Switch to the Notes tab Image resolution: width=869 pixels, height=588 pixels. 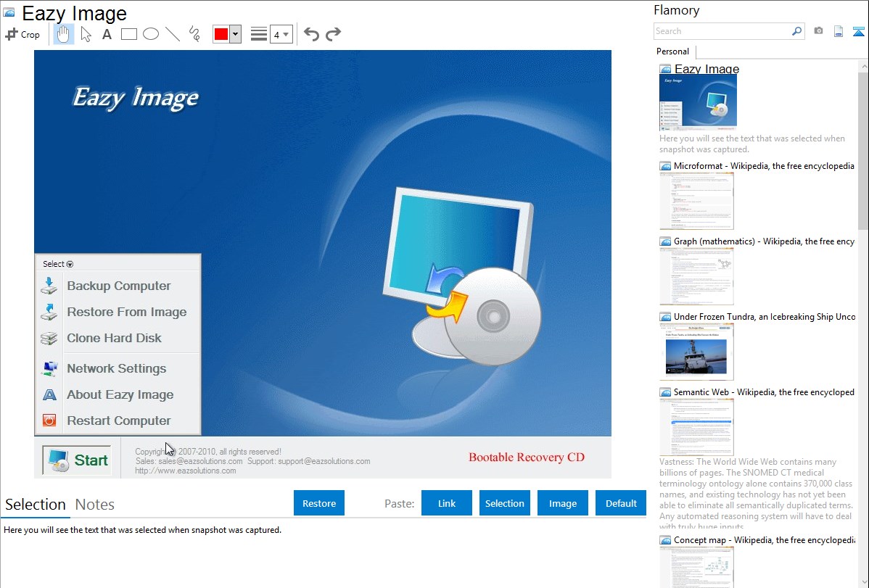click(x=95, y=505)
